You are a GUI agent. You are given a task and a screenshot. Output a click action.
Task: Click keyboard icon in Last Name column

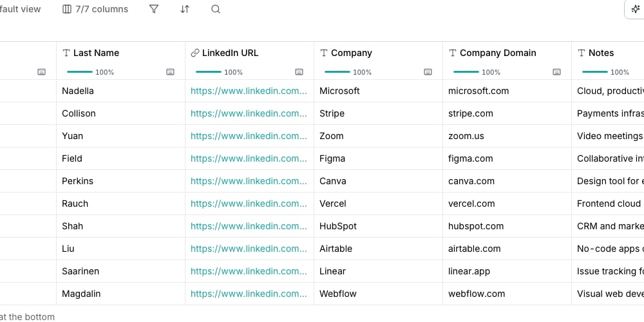[x=171, y=72]
